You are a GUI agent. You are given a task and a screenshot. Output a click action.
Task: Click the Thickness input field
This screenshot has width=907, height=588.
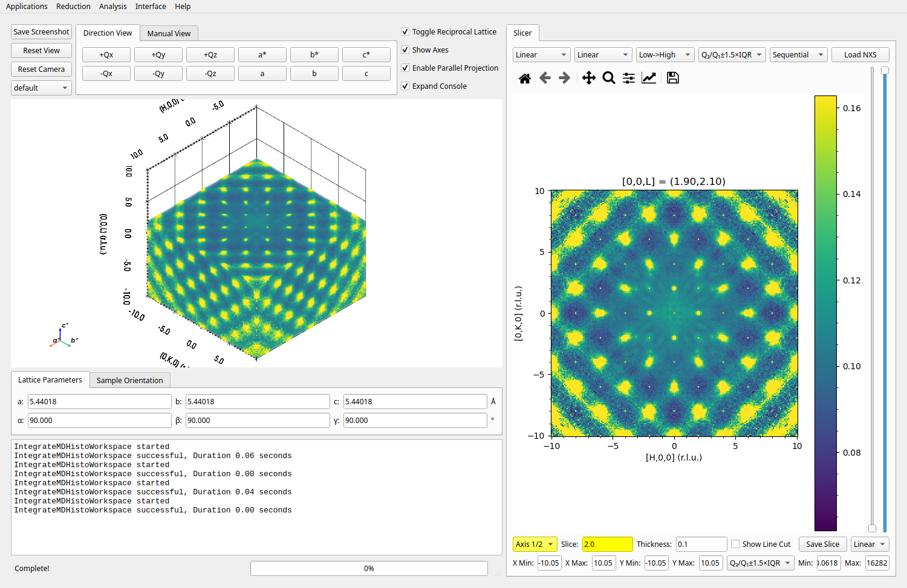pos(701,544)
